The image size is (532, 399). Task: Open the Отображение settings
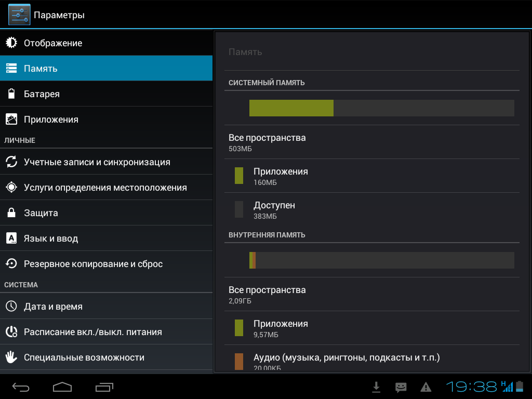[106, 43]
